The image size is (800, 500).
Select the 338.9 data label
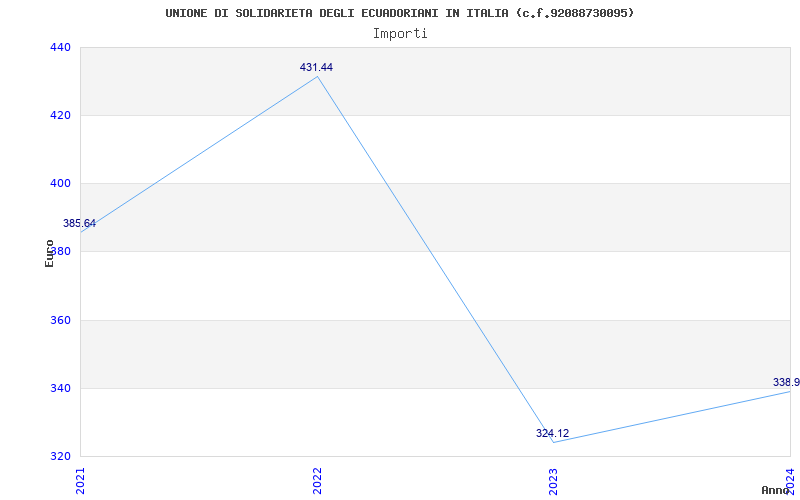(786, 383)
